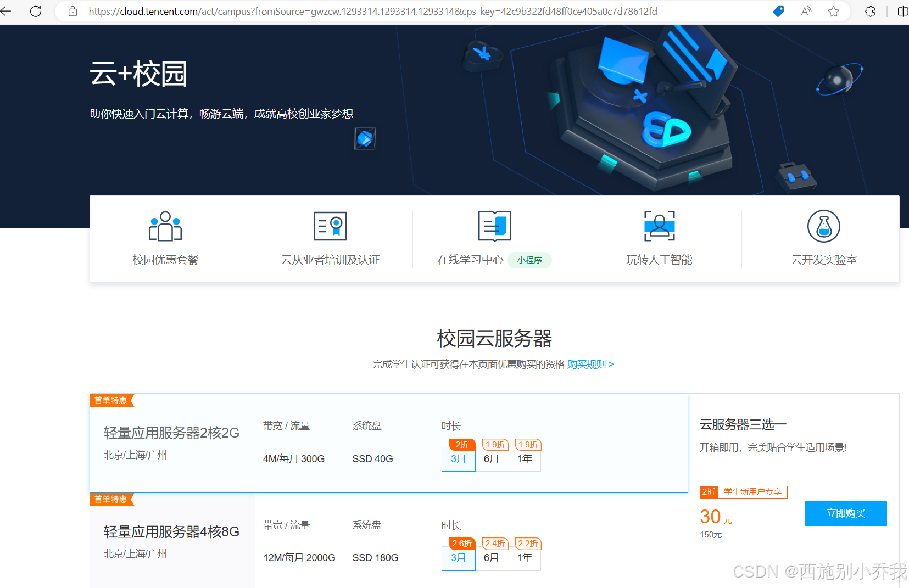Click the green 小程序 badge
The image size is (909, 588).
pyautogui.click(x=529, y=260)
